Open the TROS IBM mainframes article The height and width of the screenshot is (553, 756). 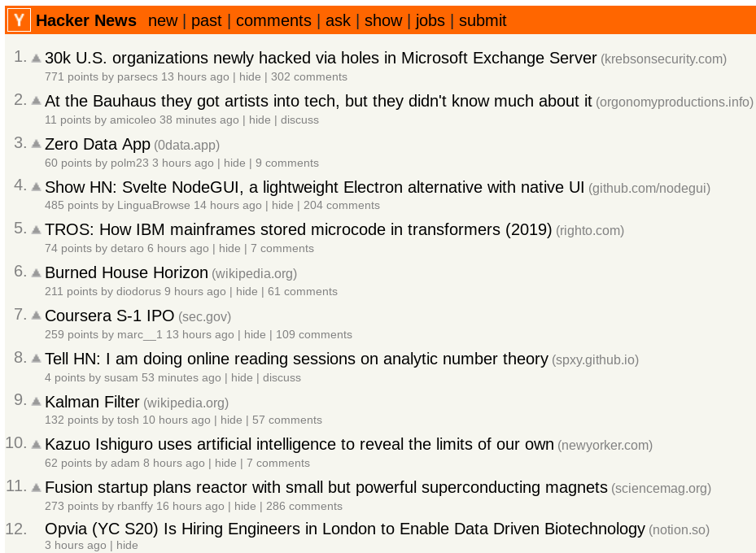(x=298, y=229)
